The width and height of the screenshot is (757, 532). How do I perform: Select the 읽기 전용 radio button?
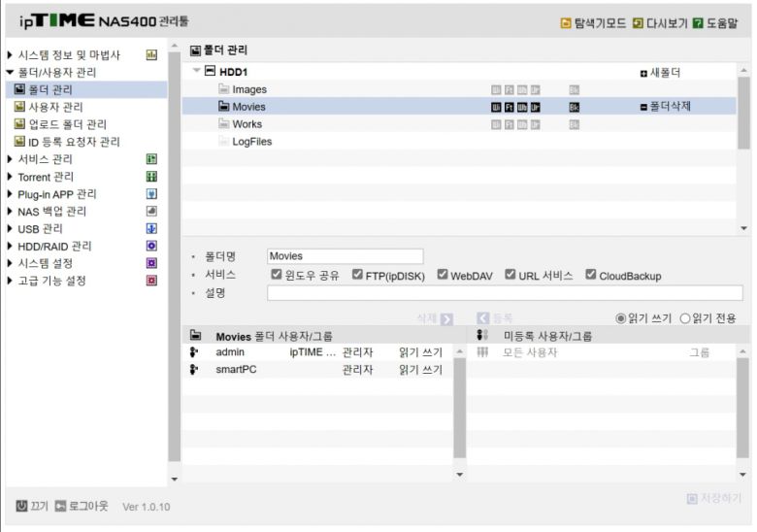click(x=685, y=318)
